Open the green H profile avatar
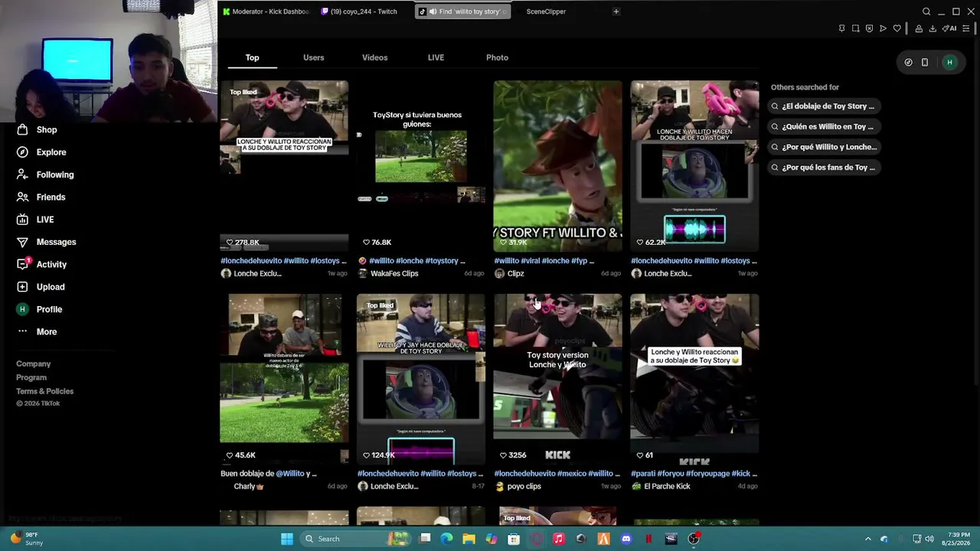The image size is (980, 551). (949, 62)
